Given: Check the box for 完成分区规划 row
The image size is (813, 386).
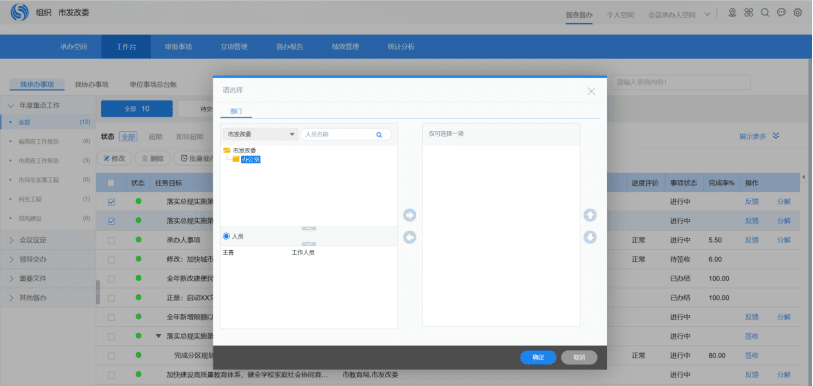Looking at the screenshot, I should click(111, 355).
